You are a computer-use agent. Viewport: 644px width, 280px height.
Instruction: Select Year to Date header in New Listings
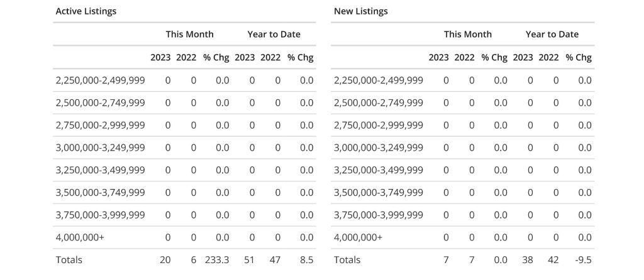[552, 34]
